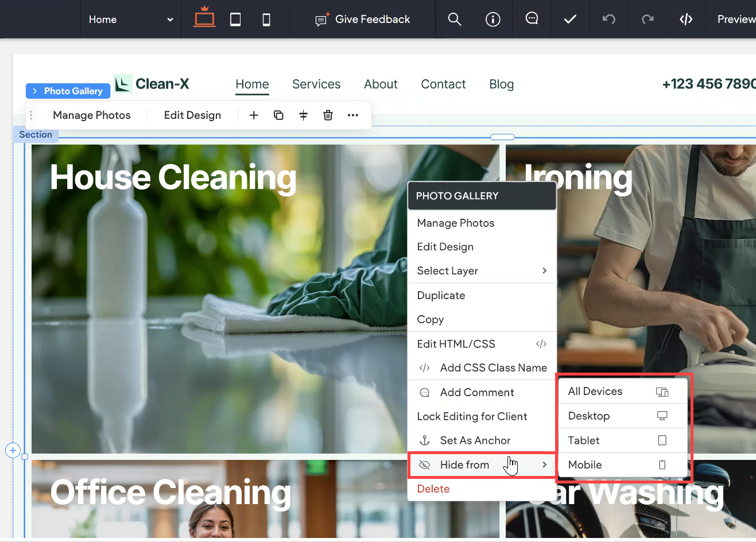Open the Home page selector dropdown
Viewport: 756px width, 542px height.
[x=130, y=19]
